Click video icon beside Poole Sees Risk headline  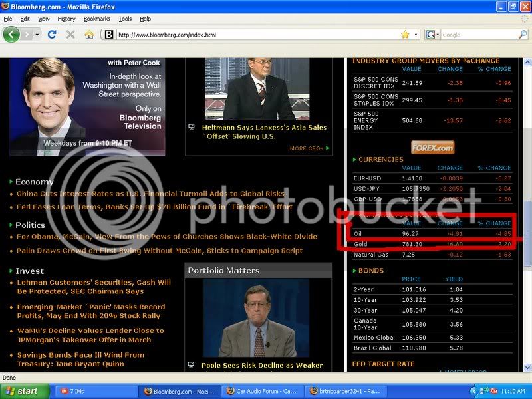click(191, 364)
